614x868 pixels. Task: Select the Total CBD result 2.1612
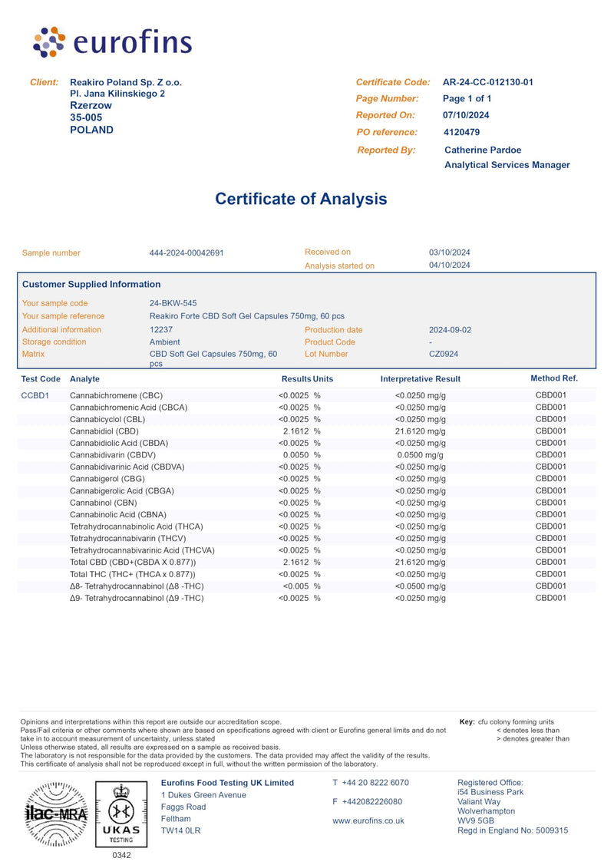click(x=295, y=562)
